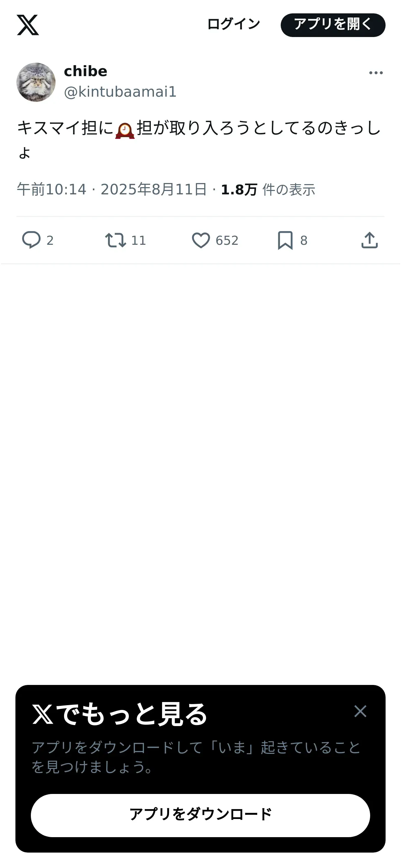The width and height of the screenshot is (401, 868).
Task: Click the 1.8万 件の表示 view count
Action: [268, 190]
